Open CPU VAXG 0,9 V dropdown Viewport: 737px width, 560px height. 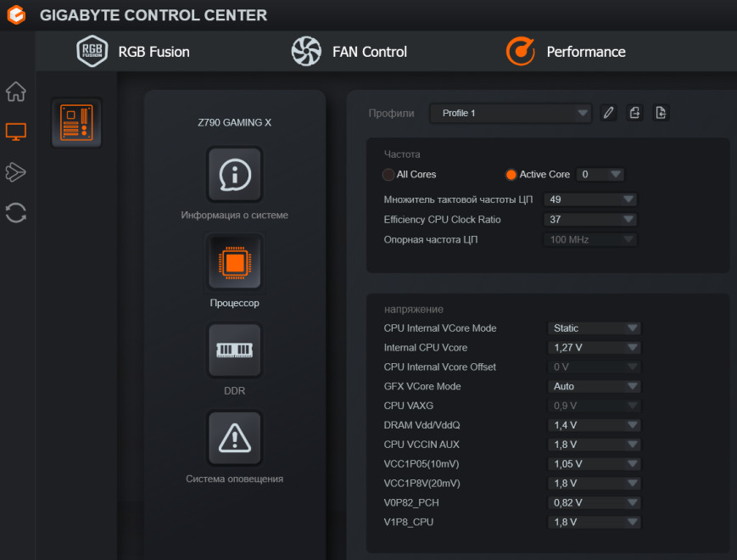(595, 406)
